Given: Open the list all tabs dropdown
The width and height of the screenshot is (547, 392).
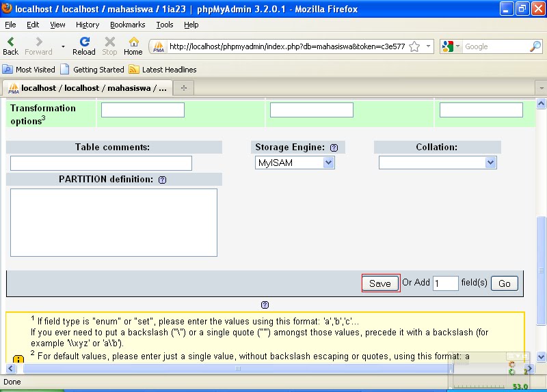Looking at the screenshot, I should coord(542,88).
